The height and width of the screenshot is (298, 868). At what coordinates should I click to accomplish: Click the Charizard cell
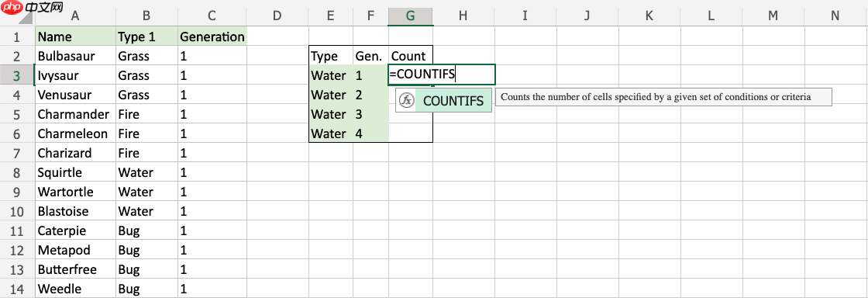[75, 153]
